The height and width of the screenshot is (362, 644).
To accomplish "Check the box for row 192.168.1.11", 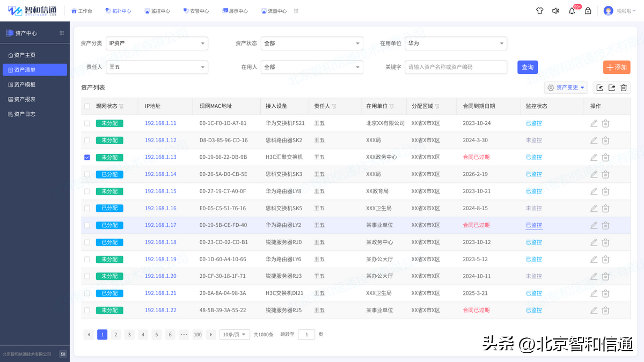I will point(87,123).
